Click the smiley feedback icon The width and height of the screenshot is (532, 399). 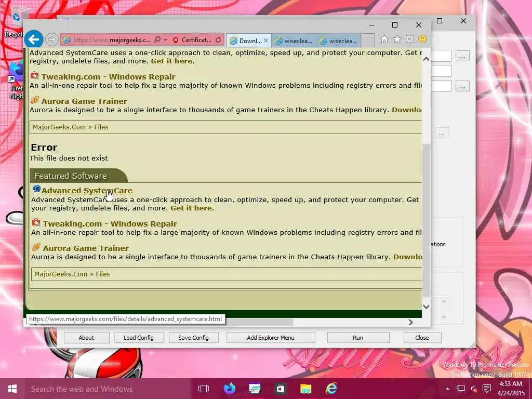click(422, 39)
